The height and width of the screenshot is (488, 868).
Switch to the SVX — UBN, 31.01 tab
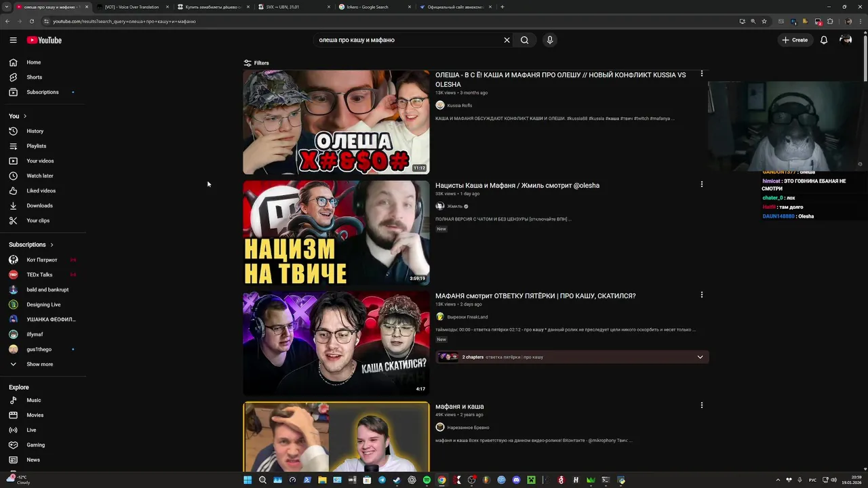(x=292, y=7)
